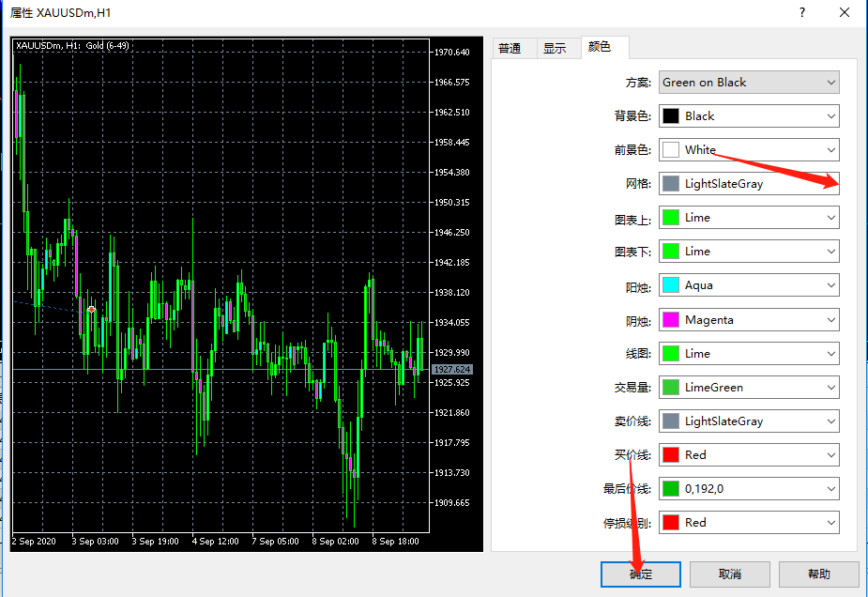Expand the 图表上 Lime color dropdown
The image size is (868, 597).
[x=749, y=217]
